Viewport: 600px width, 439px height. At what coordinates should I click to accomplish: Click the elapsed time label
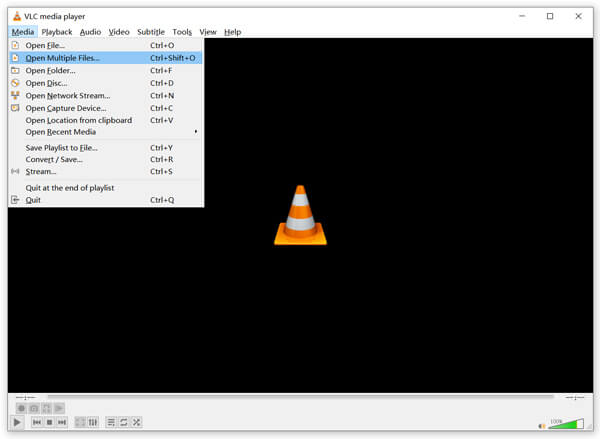click(x=25, y=398)
